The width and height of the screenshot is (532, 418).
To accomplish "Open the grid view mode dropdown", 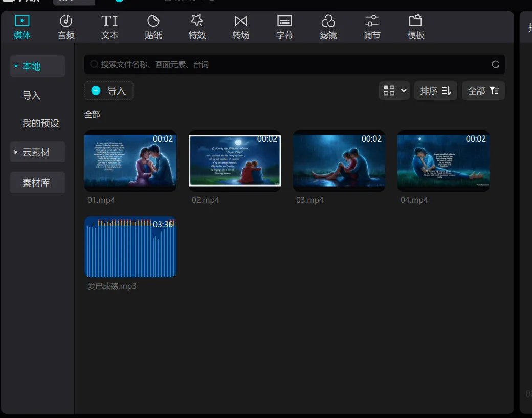I will 394,91.
